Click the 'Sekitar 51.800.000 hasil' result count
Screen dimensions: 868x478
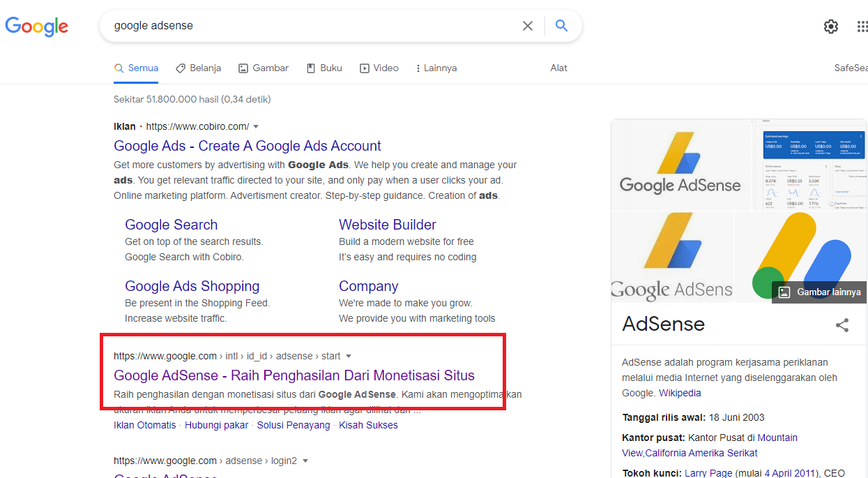coord(192,99)
